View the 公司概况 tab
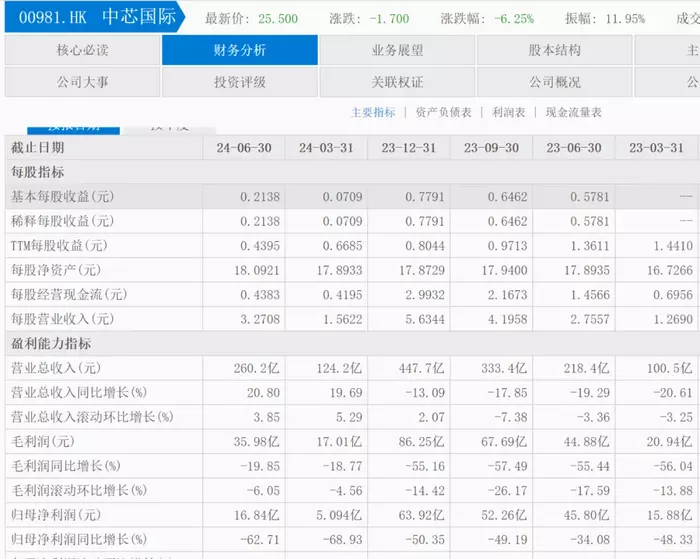This screenshot has height=559, width=700. pyautogui.click(x=554, y=82)
